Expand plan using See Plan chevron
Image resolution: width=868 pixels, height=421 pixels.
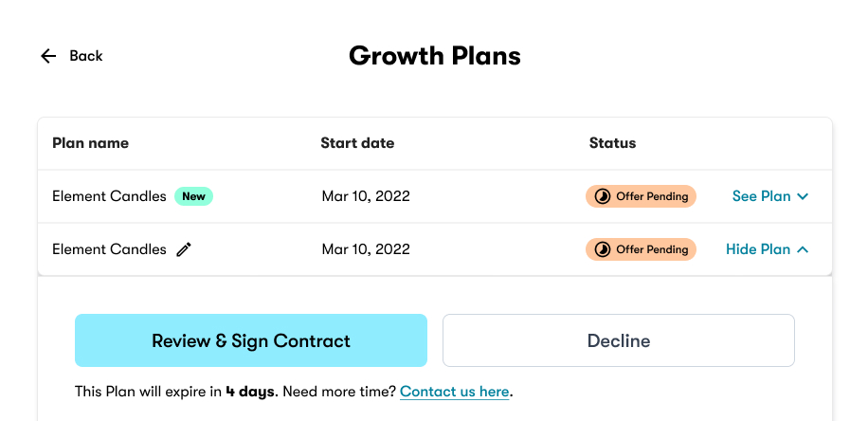(x=803, y=196)
